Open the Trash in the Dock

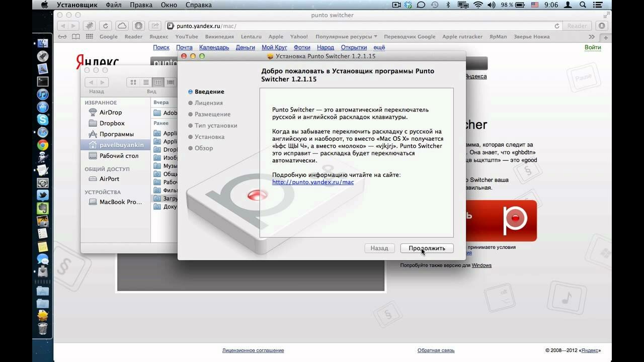(x=42, y=328)
